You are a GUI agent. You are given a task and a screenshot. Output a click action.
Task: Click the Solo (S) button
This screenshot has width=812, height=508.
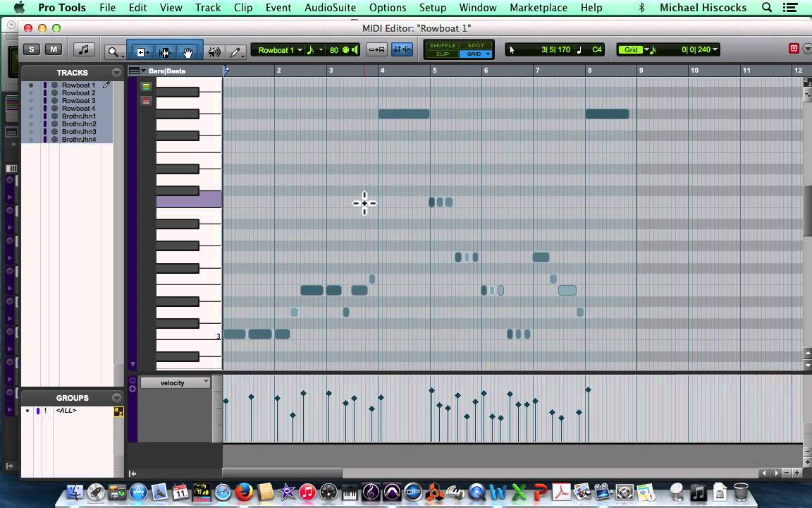[32, 49]
